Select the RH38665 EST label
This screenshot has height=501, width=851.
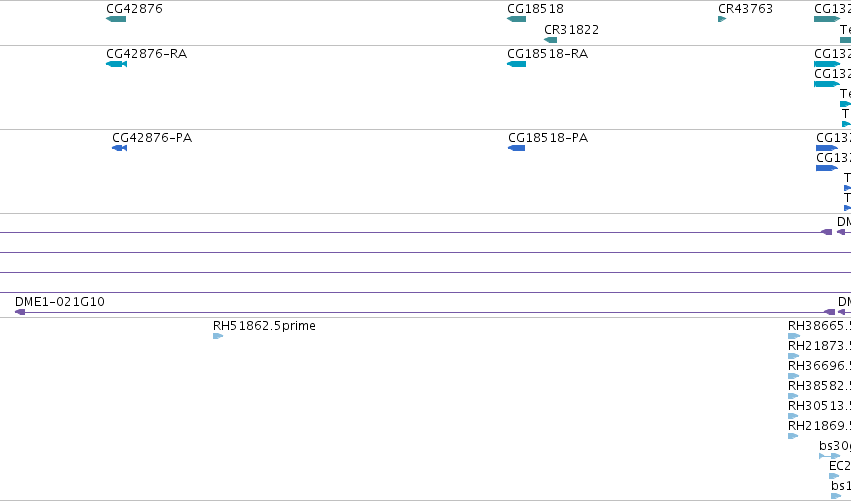pyautogui.click(x=820, y=326)
